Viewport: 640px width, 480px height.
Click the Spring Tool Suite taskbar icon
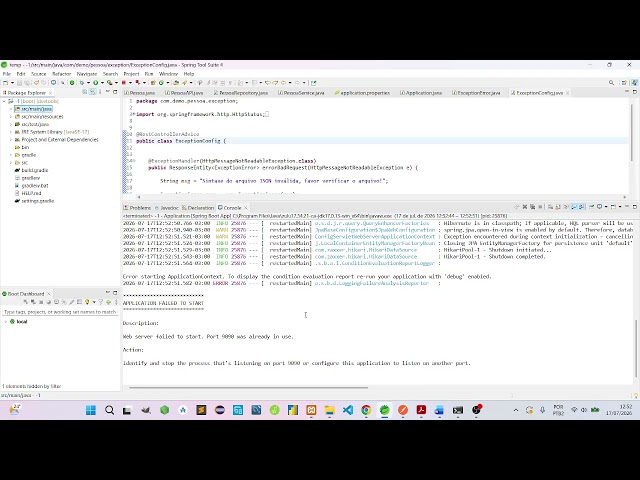coord(384,410)
